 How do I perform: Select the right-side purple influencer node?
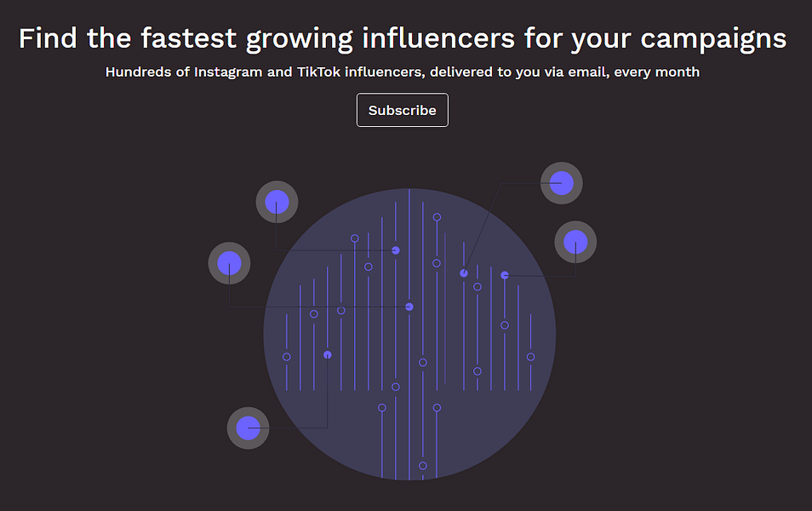(x=576, y=242)
